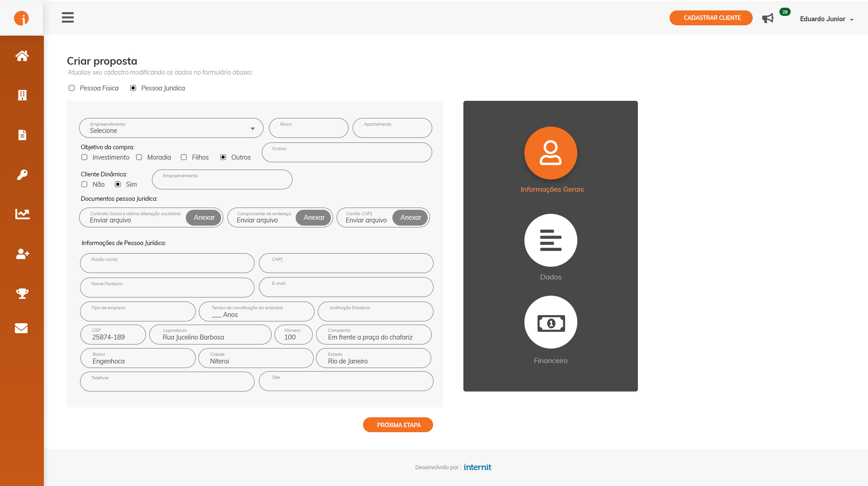The width and height of the screenshot is (868, 486).
Task: Select the Pessoa Fisica option
Action: (x=72, y=88)
